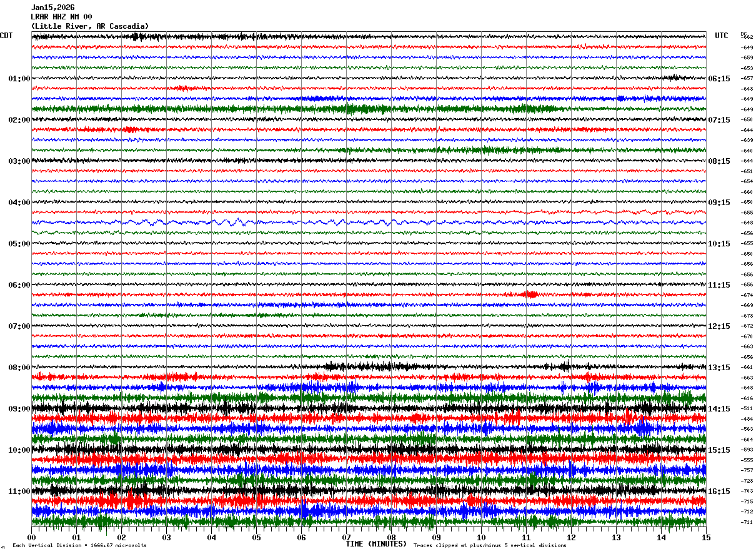Click the 06:15 UTC time label
This screenshot has width=756, height=554.
(719, 79)
